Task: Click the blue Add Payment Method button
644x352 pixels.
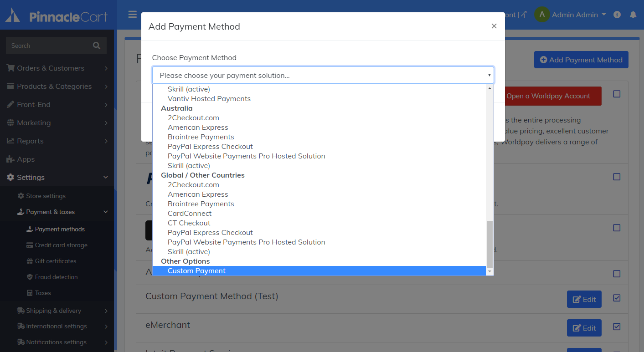Action: [x=581, y=60]
